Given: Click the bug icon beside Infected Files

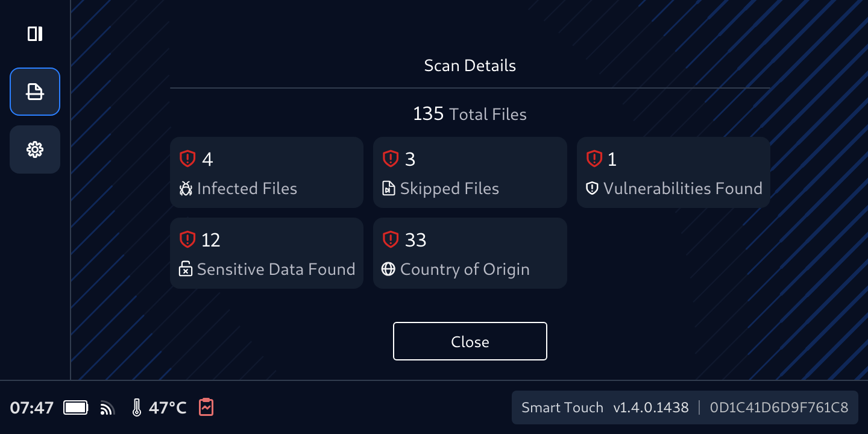Looking at the screenshot, I should coord(186,189).
